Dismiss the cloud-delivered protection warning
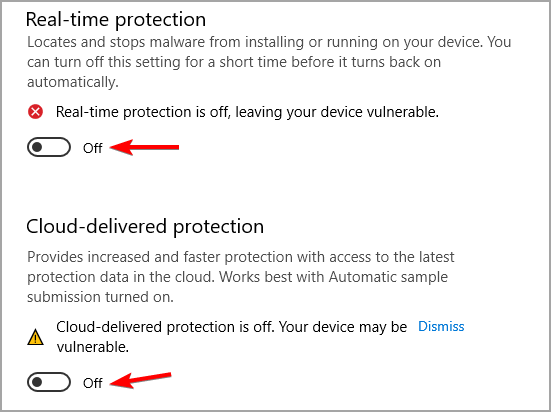Viewport: 551px width, 412px height. [x=441, y=327]
